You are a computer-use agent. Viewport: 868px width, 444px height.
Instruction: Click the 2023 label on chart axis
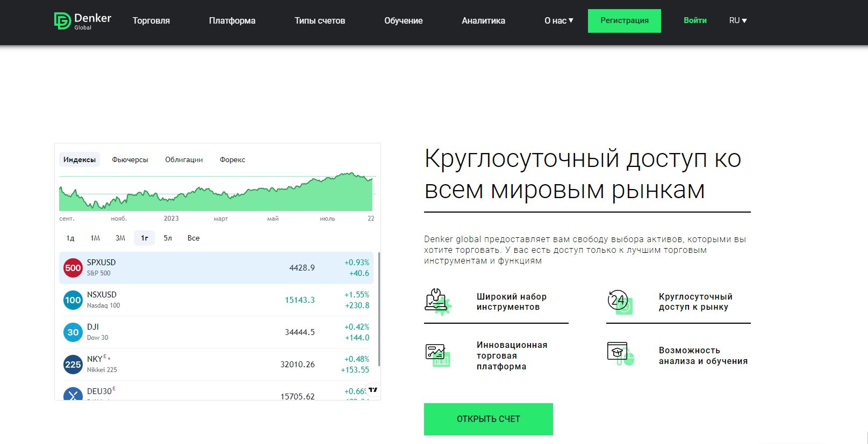[171, 219]
